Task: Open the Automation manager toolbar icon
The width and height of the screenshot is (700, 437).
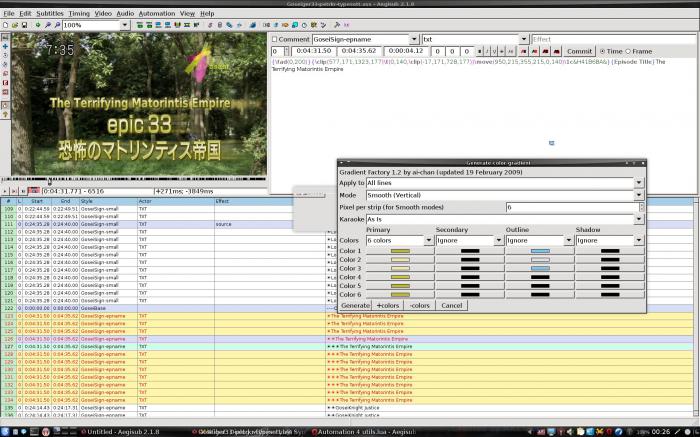Action: [252, 25]
